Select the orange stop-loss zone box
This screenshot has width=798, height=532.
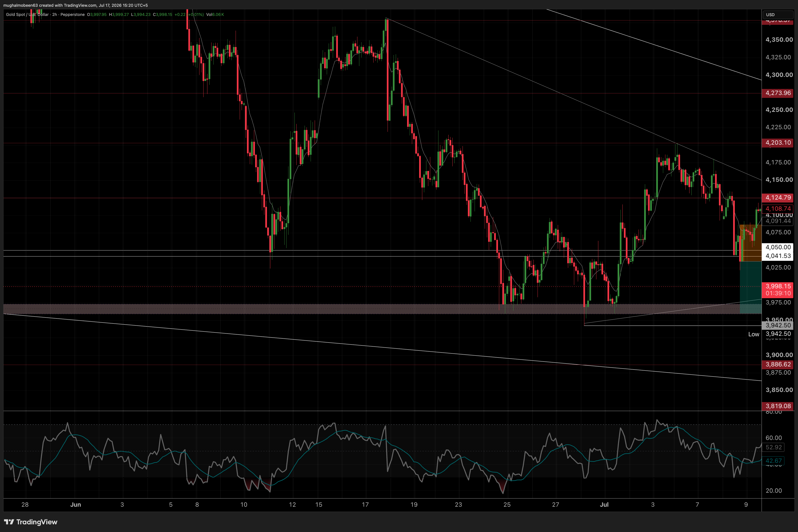(750, 243)
